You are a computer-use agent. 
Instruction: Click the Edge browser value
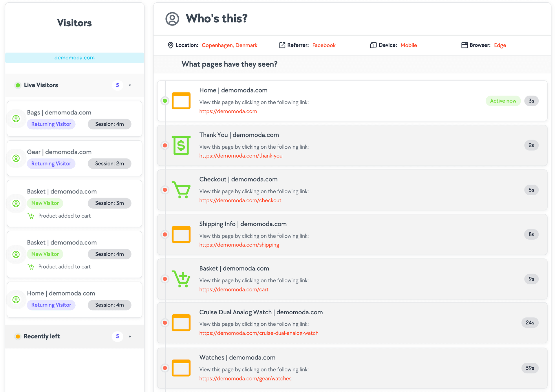pyautogui.click(x=500, y=45)
